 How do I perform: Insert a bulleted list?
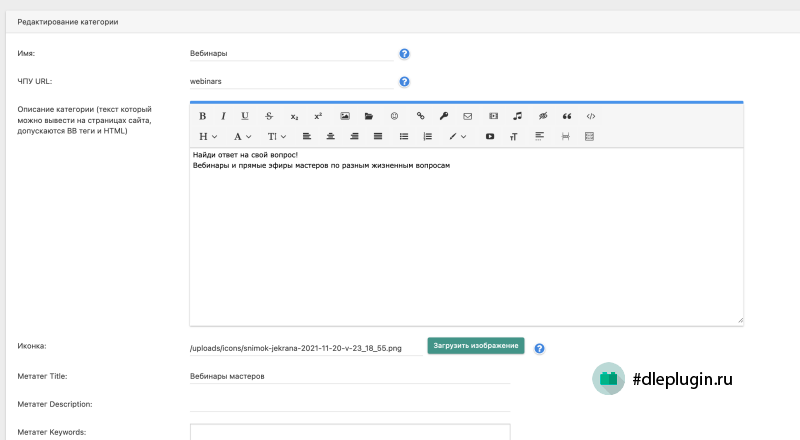(404, 136)
